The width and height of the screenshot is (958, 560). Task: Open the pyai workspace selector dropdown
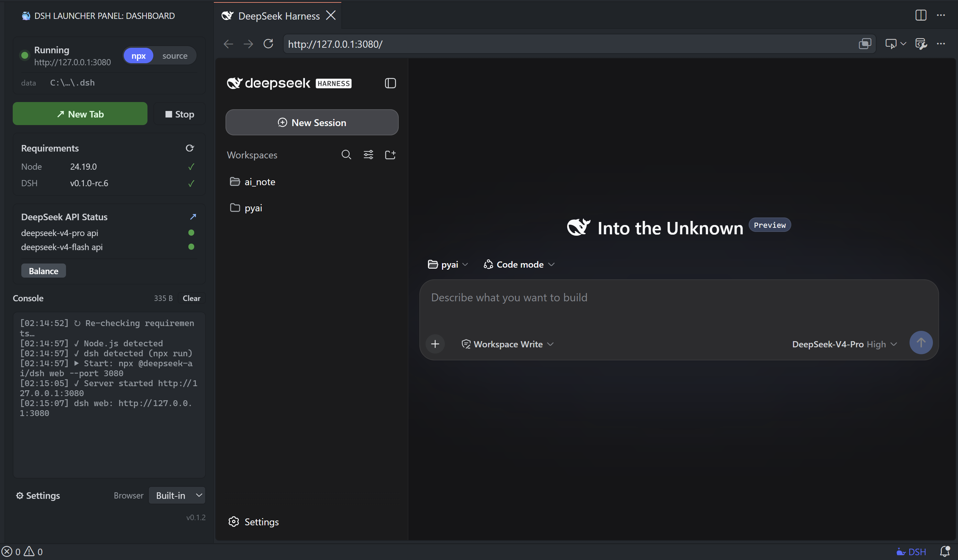(448, 265)
